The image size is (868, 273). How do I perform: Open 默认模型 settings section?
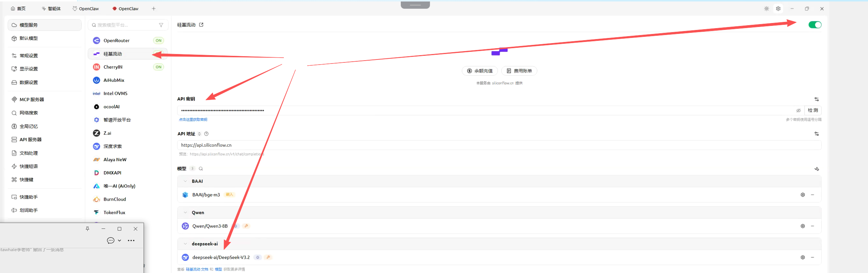pos(45,38)
